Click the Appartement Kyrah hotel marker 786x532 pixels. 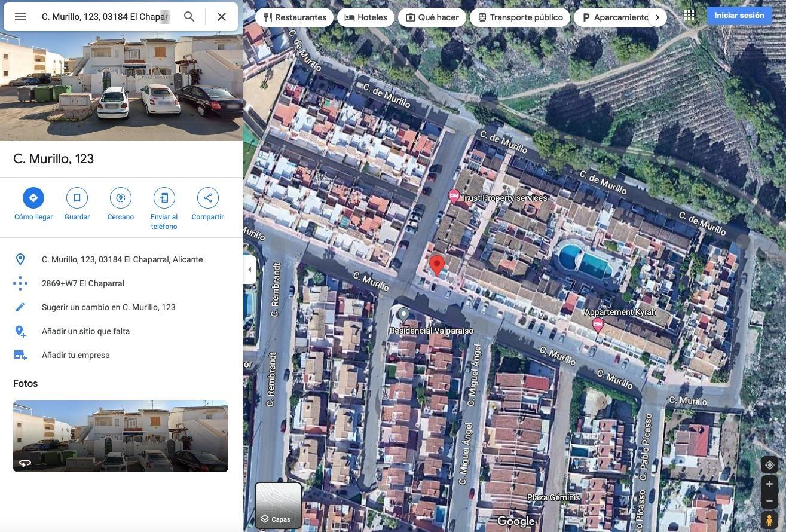coord(598,325)
